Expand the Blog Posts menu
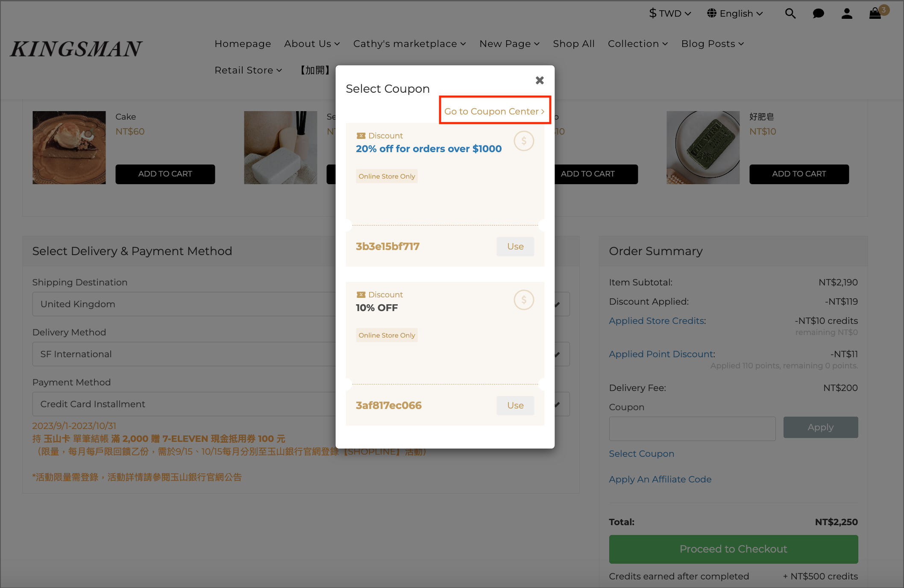This screenshot has width=904, height=588. pos(713,44)
